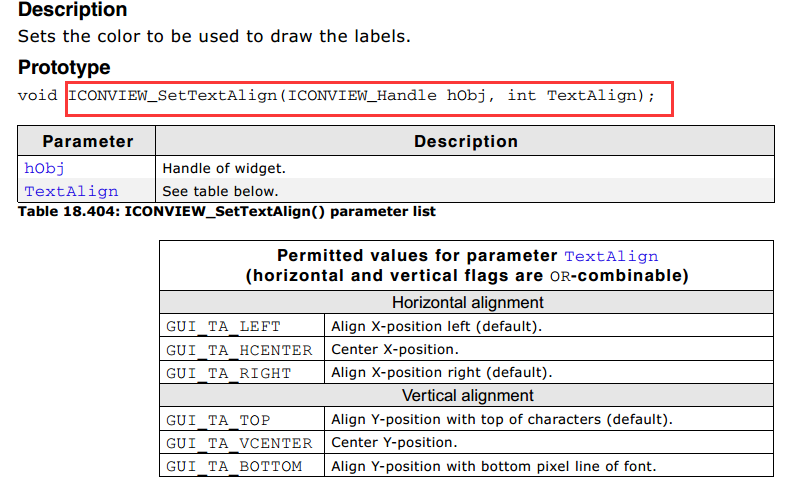Screen dimensions: 794x481
Task: Click the Table 18.404 caption
Action: 226,212
